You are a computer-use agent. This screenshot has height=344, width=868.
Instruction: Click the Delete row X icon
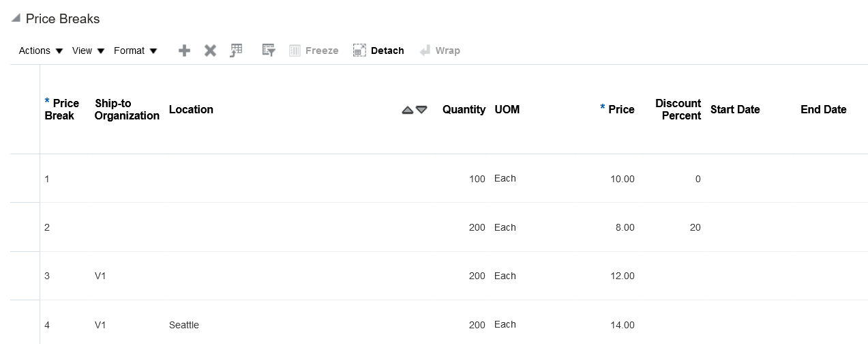[x=210, y=51]
